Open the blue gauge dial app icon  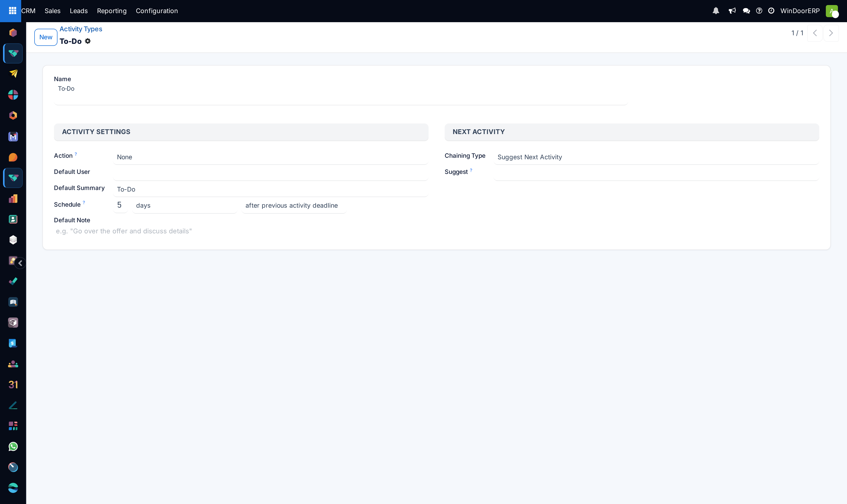pyautogui.click(x=13, y=467)
